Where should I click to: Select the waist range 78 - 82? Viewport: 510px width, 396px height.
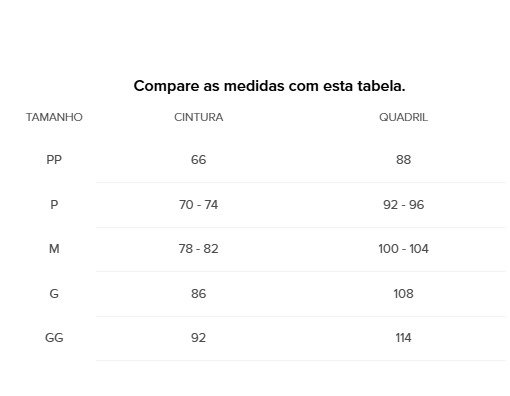[198, 249]
